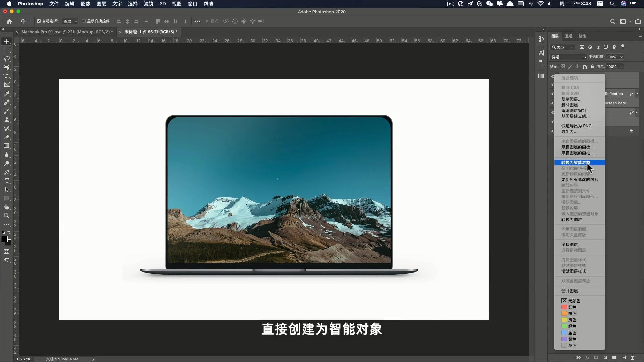
Task: Click 删除图层 in the context menu
Action: pos(570,105)
